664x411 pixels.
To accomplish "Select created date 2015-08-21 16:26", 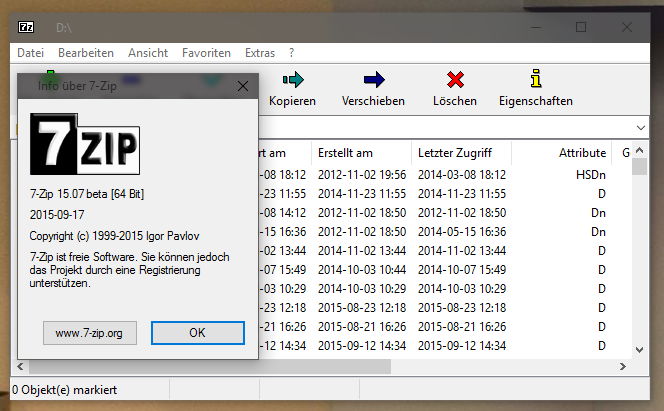I will tap(362, 327).
